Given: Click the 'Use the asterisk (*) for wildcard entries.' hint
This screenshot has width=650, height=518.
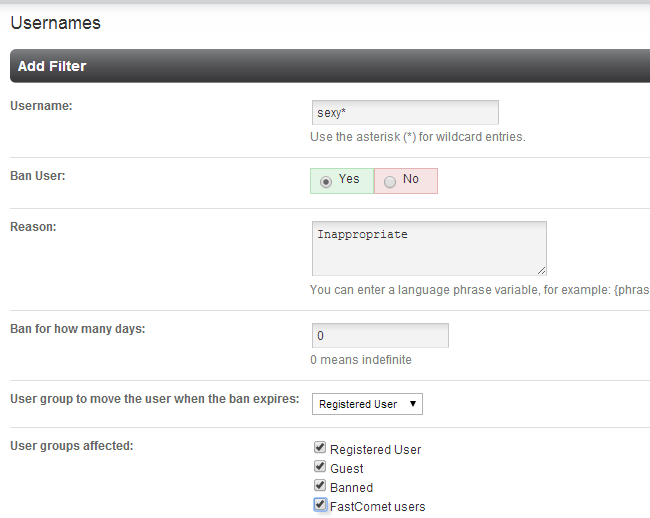Looking at the screenshot, I should tap(418, 137).
